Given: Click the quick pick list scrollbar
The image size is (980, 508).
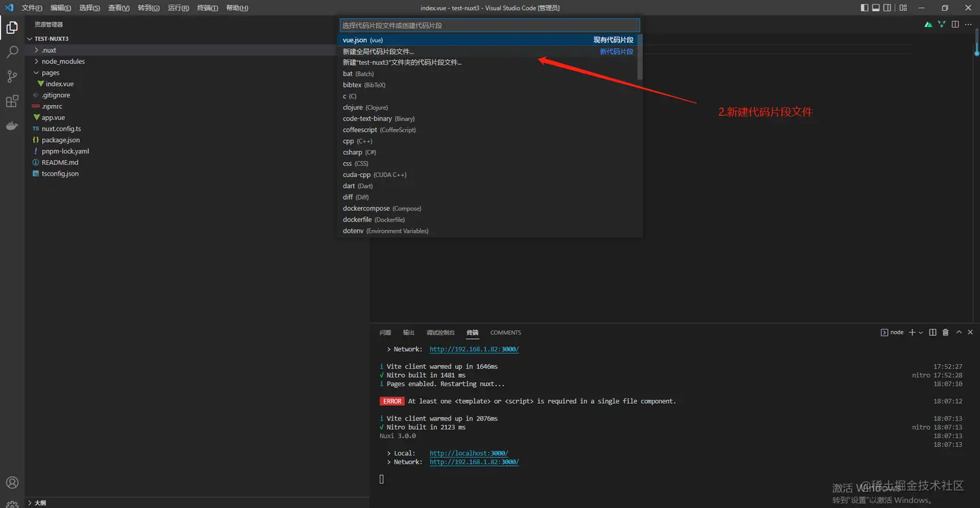Looking at the screenshot, I should 640,57.
